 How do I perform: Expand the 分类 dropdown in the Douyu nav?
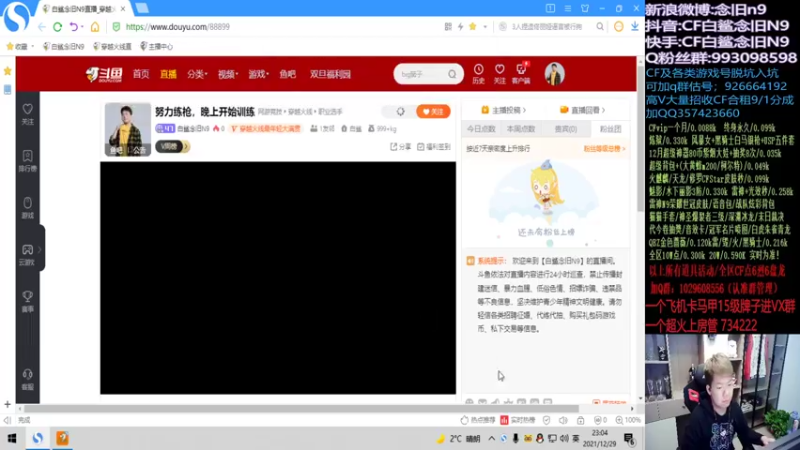197,74
